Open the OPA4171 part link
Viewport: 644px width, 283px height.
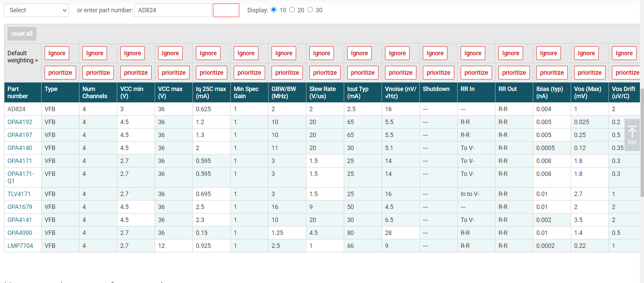[19, 161]
